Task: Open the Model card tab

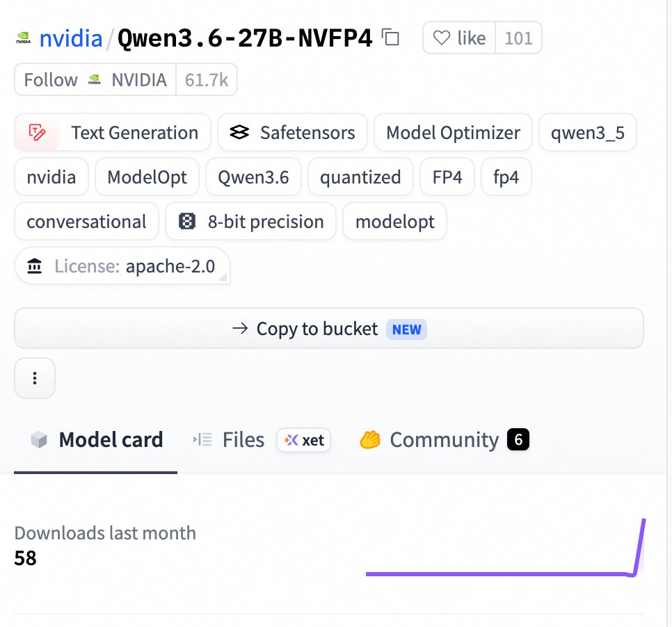Action: [97, 440]
